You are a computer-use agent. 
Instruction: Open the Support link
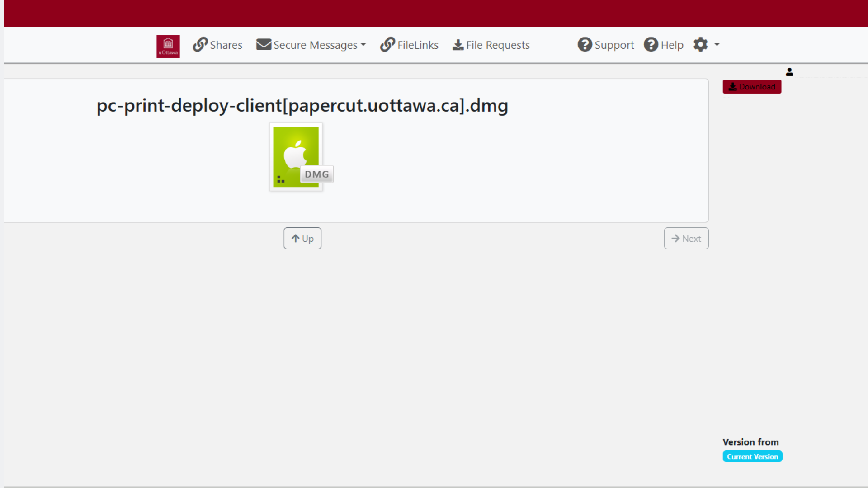[x=606, y=45]
